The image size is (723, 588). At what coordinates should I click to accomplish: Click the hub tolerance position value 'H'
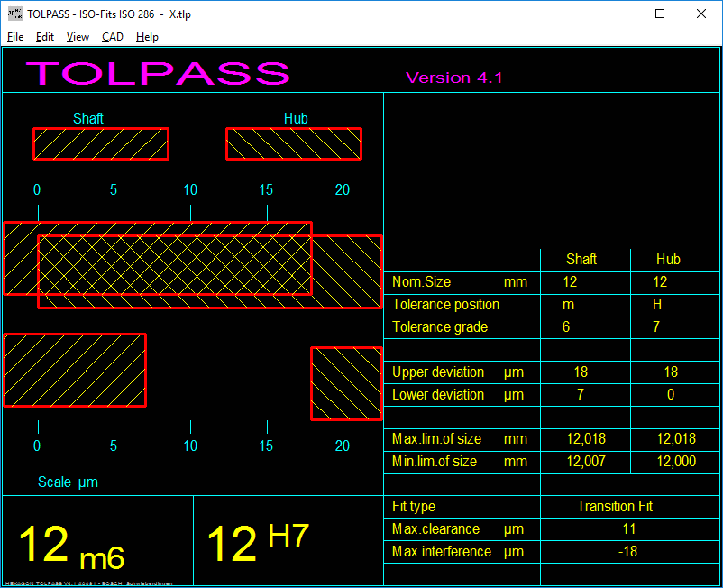657,305
